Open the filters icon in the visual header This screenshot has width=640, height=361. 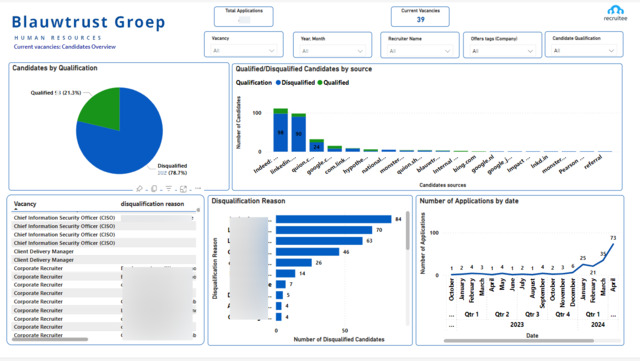pos(169,189)
